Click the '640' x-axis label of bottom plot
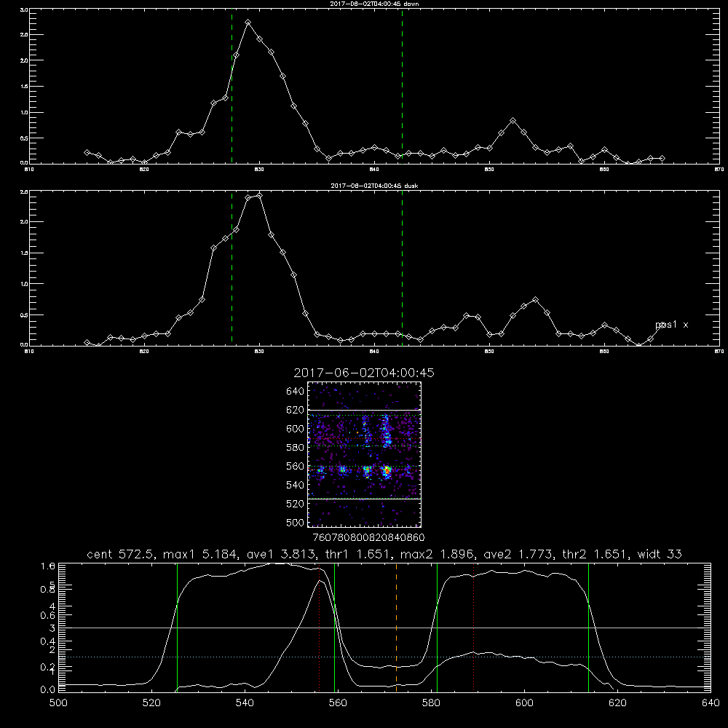The image size is (728, 728). point(711,703)
